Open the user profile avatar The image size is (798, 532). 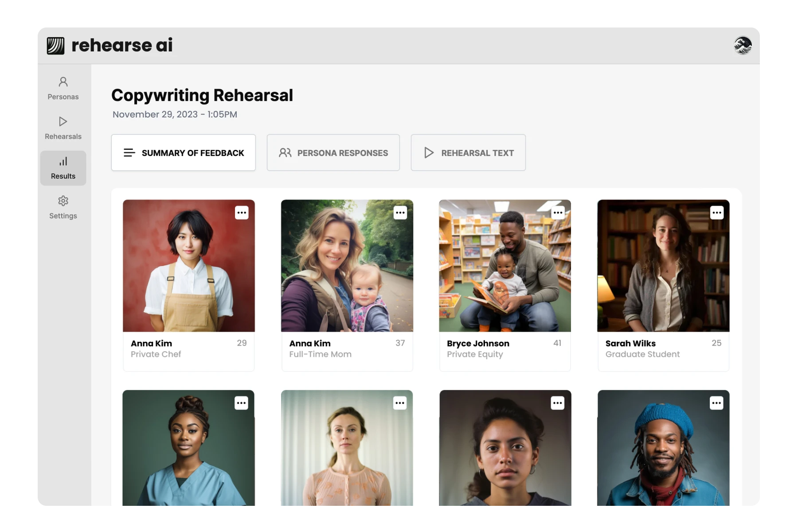[743, 45]
